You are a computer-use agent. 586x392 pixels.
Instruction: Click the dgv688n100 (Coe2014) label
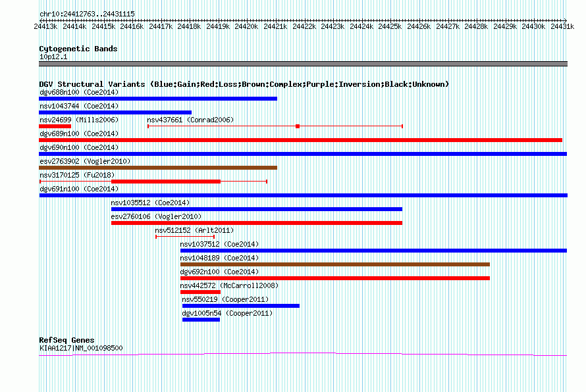click(x=79, y=92)
